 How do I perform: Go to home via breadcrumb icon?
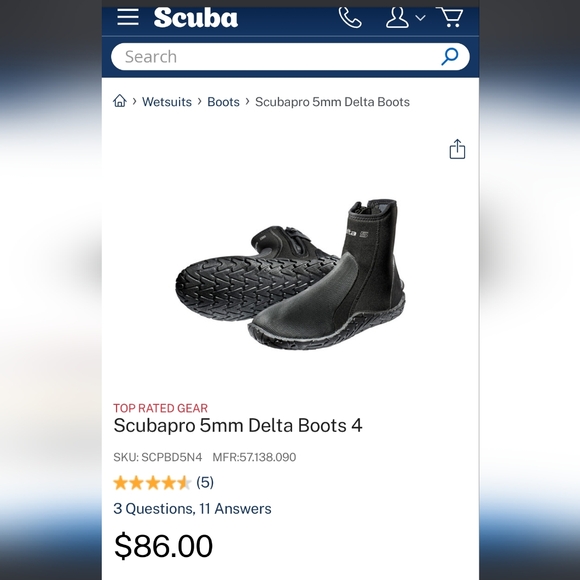pos(120,101)
